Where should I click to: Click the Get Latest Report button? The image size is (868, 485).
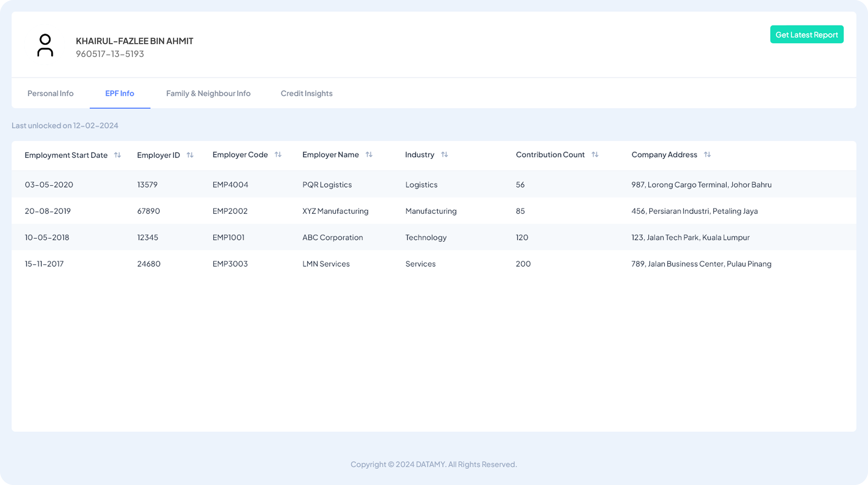[x=807, y=34]
